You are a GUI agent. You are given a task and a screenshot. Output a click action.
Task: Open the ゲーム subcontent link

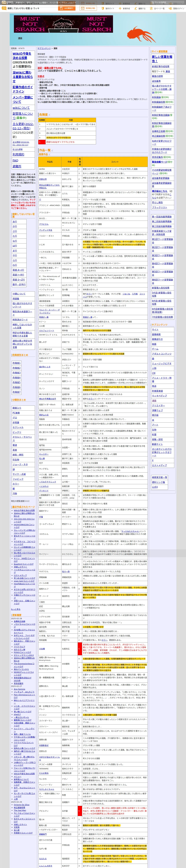pyautogui.click(x=155, y=349)
